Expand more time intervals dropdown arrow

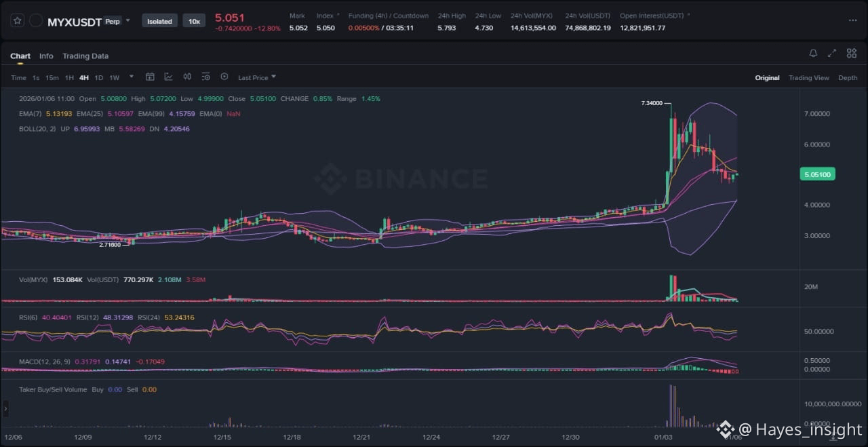click(132, 77)
